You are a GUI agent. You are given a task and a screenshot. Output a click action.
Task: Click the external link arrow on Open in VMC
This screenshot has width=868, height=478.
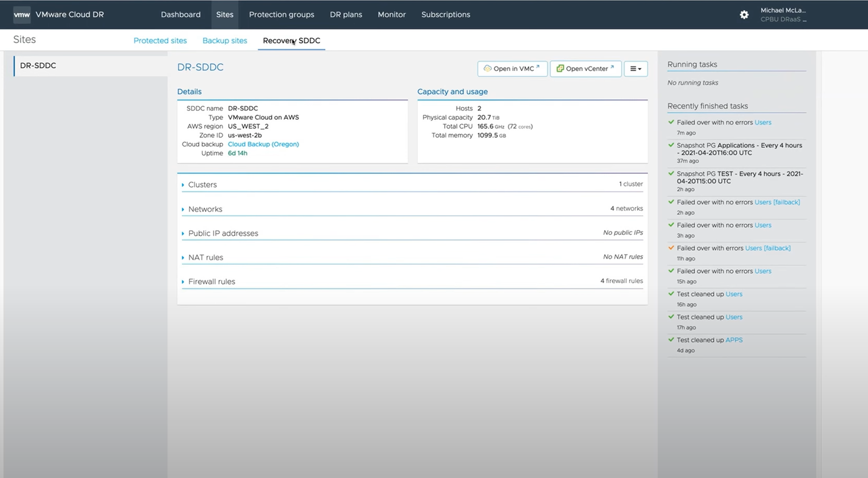pyautogui.click(x=539, y=66)
